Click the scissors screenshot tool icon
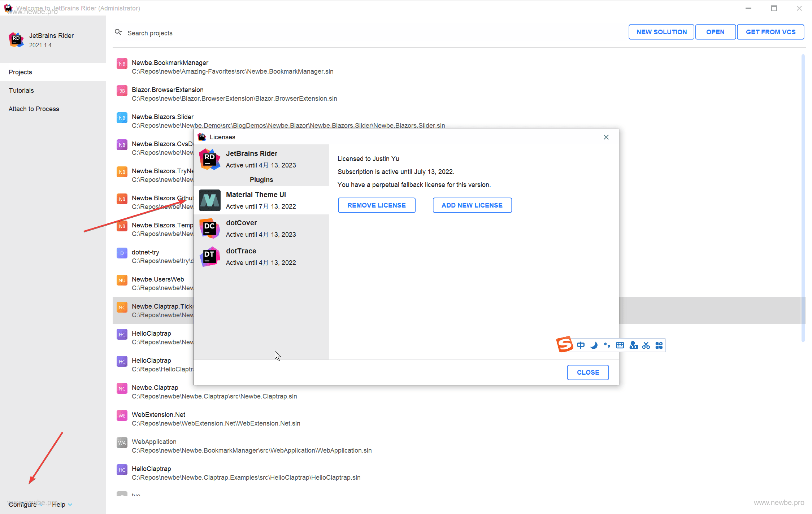 pyautogui.click(x=646, y=345)
